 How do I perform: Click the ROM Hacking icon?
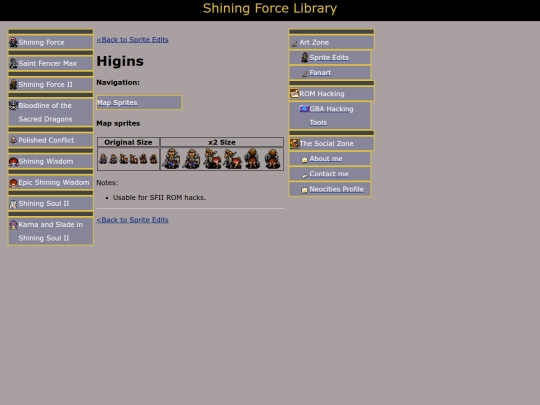tap(294, 93)
